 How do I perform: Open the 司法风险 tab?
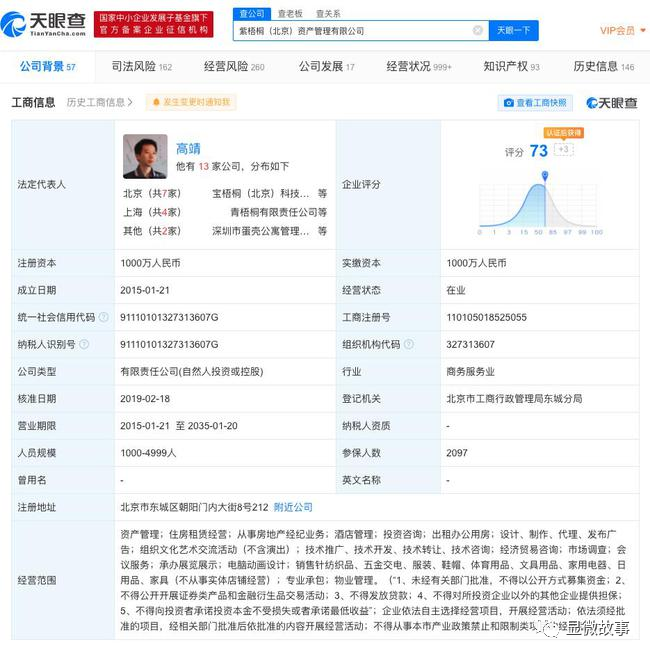coord(142,67)
